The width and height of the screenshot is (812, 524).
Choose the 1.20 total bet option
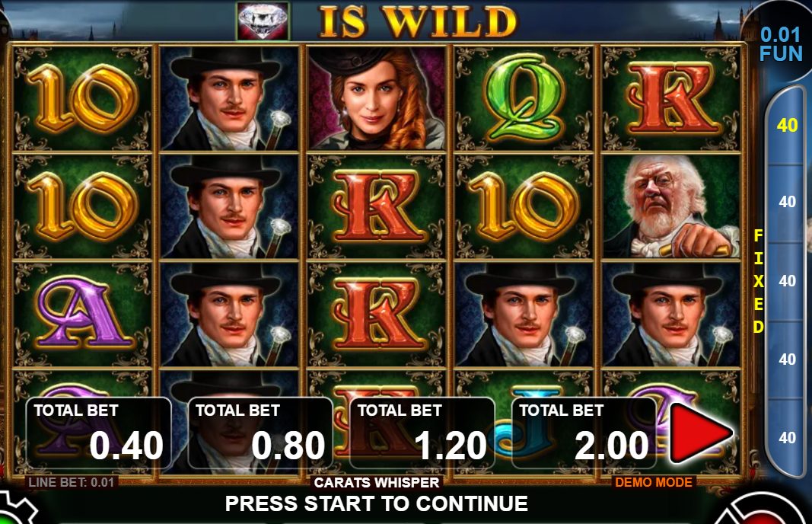(x=422, y=433)
